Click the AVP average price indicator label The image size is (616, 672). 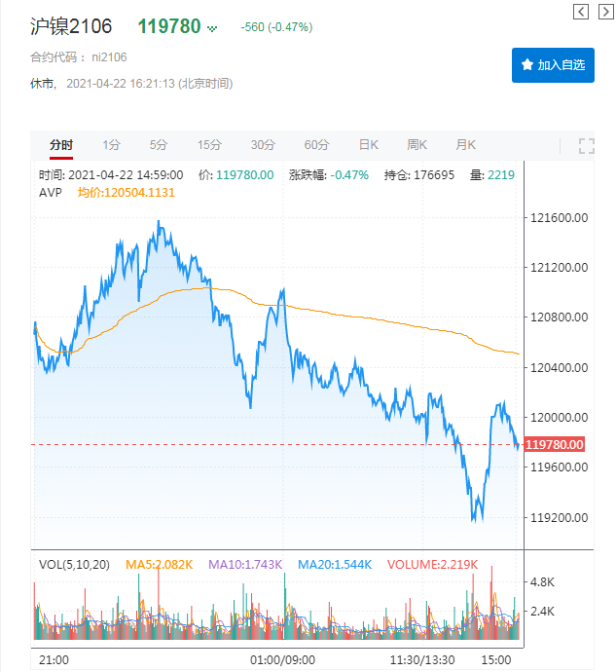(x=52, y=192)
